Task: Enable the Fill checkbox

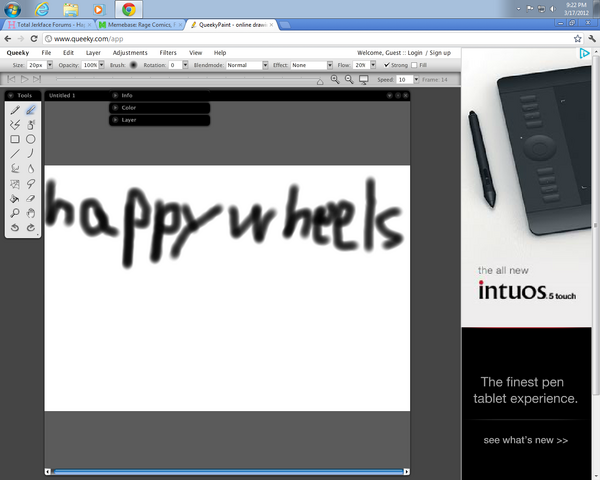Action: [414, 65]
